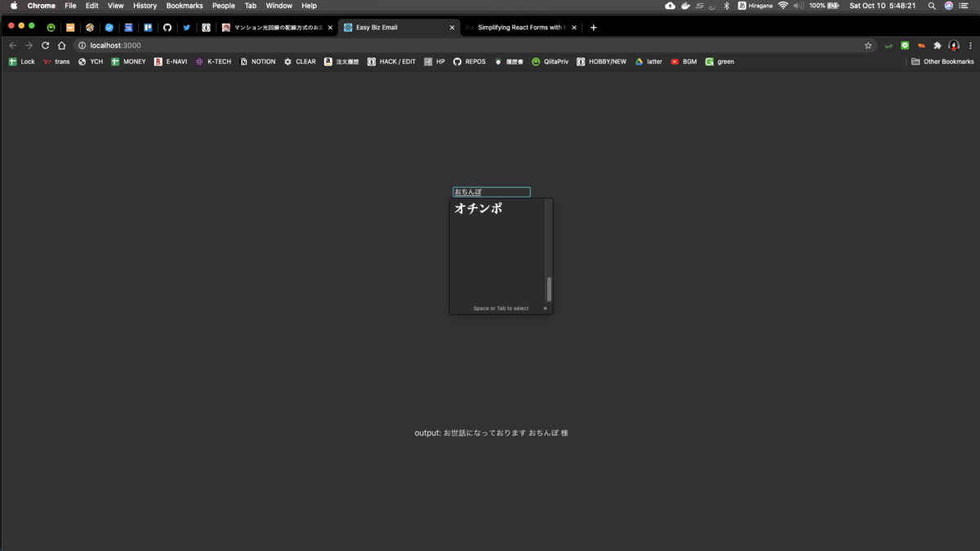The height and width of the screenshot is (551, 980).
Task: Select the LINE extension icon
Action: pos(905,45)
